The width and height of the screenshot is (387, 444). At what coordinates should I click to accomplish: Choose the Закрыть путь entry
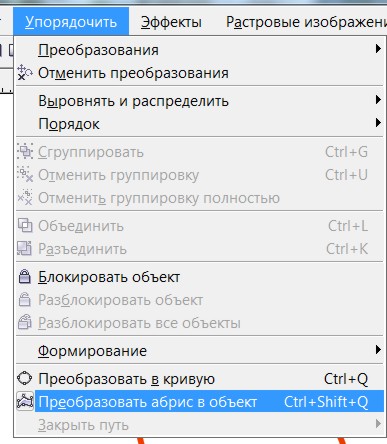[x=200, y=425]
